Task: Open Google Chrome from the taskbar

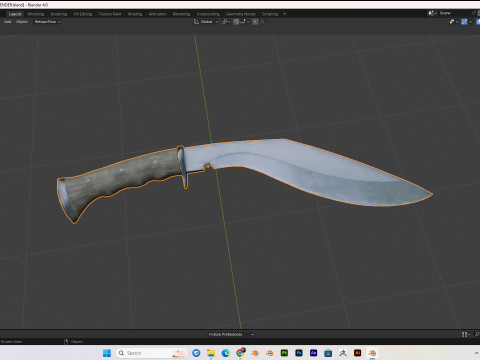Action: 240,353
